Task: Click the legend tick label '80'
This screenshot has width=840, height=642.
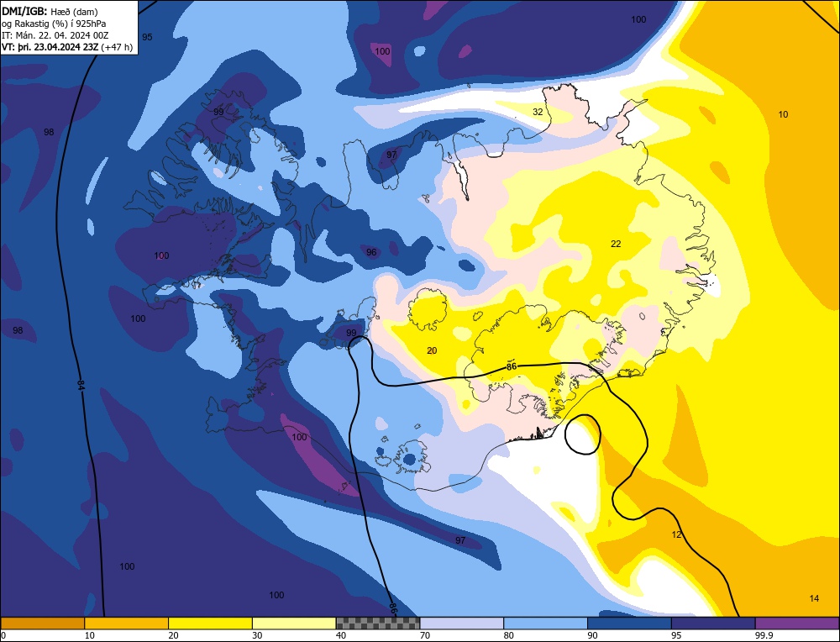Action: pos(509,635)
